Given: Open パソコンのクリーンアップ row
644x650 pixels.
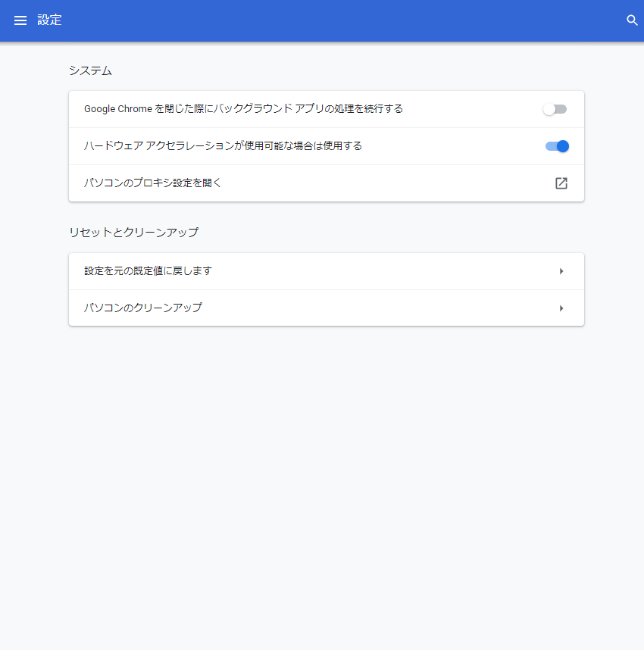Looking at the screenshot, I should (327, 308).
